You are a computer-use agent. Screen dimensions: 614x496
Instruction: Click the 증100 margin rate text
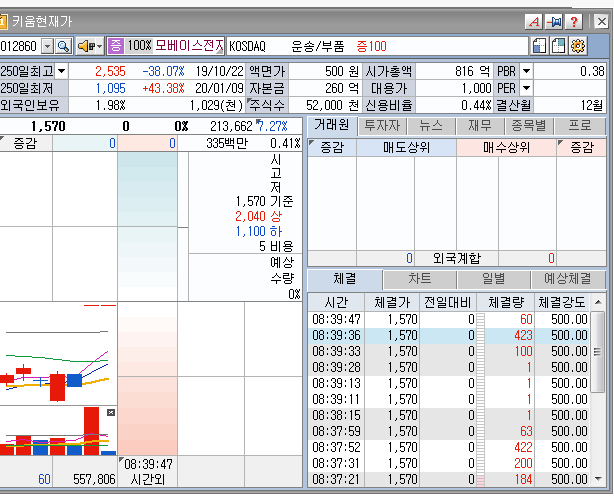[x=371, y=46]
